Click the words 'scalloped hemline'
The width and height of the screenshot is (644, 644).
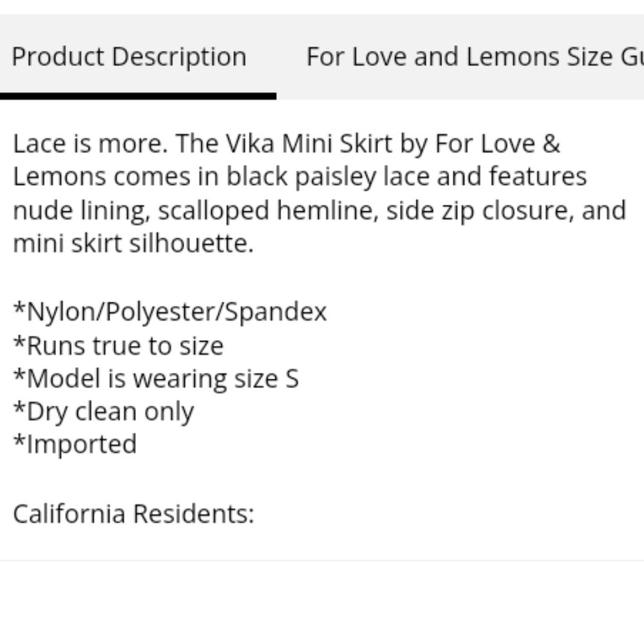click(268, 211)
